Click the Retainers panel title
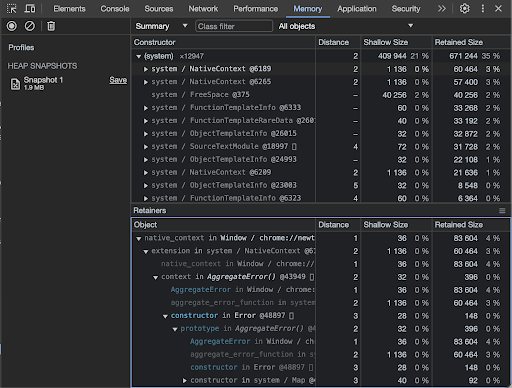The image size is (512, 388). tap(150, 211)
